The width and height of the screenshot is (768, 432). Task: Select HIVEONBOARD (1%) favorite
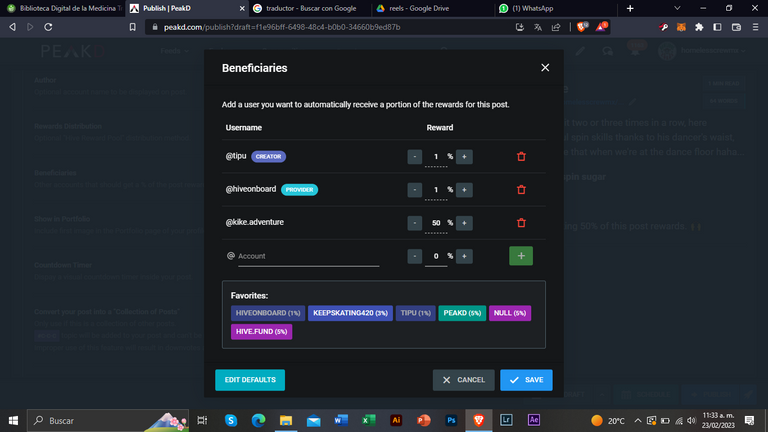coord(268,313)
